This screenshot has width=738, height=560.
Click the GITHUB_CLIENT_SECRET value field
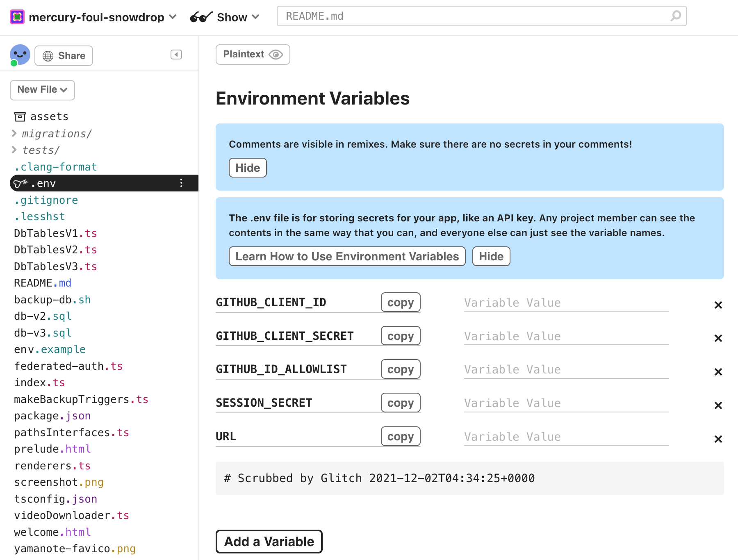tap(566, 336)
